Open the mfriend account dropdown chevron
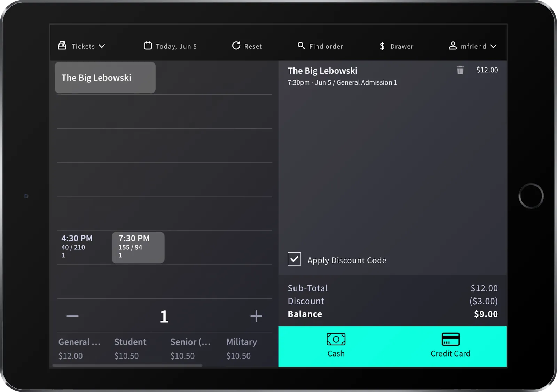The height and width of the screenshot is (392, 557). (493, 46)
